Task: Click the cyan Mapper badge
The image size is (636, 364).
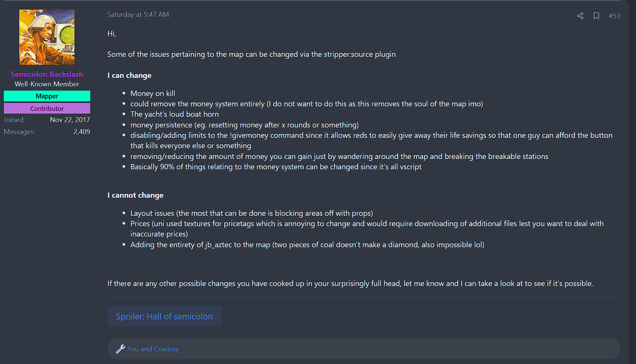Action: click(47, 96)
